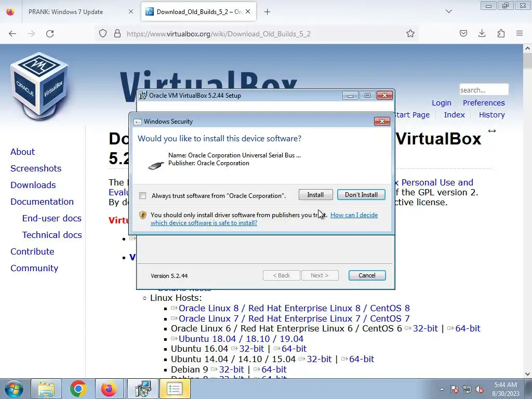Download Ubuntu 14.04 64-bit build
The height and width of the screenshot is (399, 532).
pos(362,359)
